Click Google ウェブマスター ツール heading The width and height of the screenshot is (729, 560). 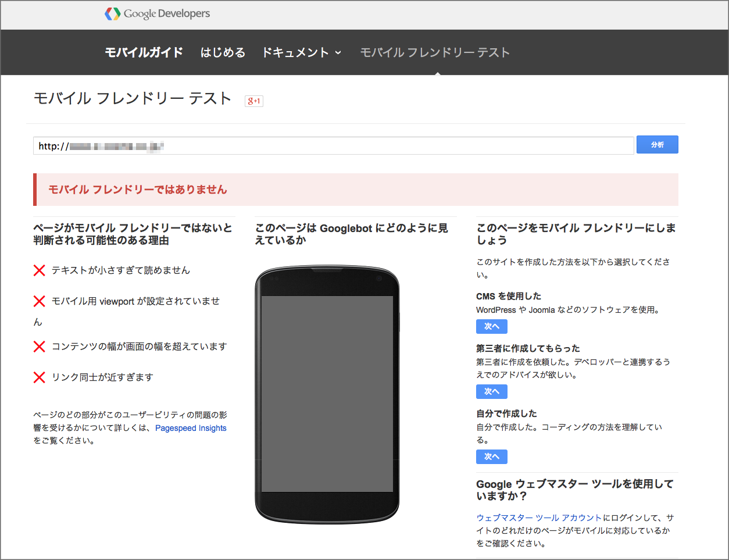pos(574,490)
